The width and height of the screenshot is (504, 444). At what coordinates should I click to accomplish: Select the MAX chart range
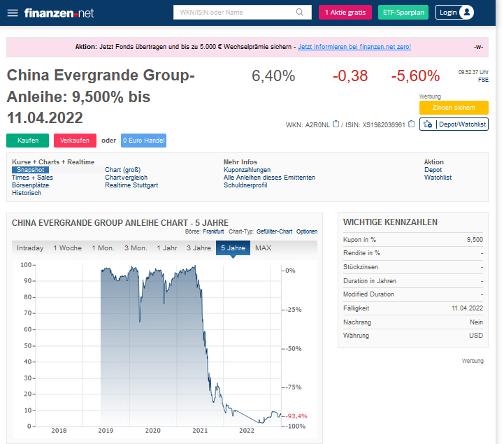(x=263, y=248)
